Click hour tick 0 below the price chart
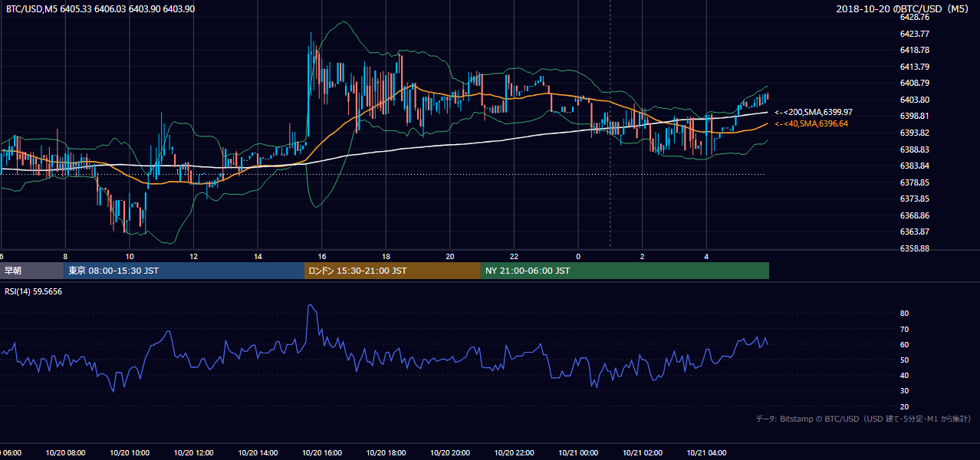The image size is (980, 460). tap(578, 257)
